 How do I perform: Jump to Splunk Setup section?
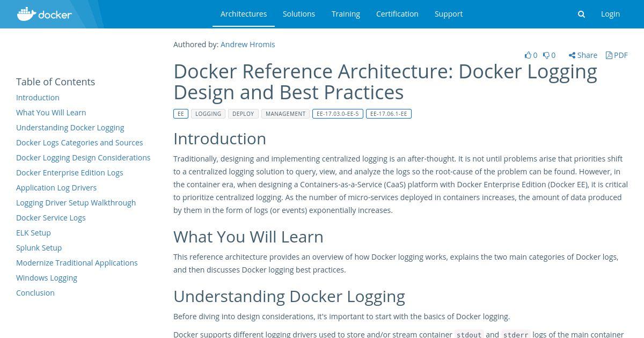coord(39,248)
